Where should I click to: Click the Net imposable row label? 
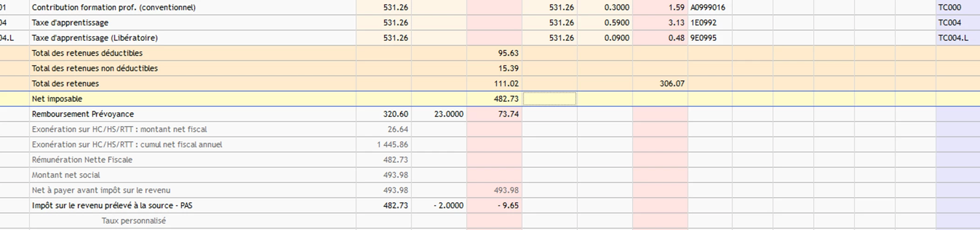pyautogui.click(x=57, y=99)
